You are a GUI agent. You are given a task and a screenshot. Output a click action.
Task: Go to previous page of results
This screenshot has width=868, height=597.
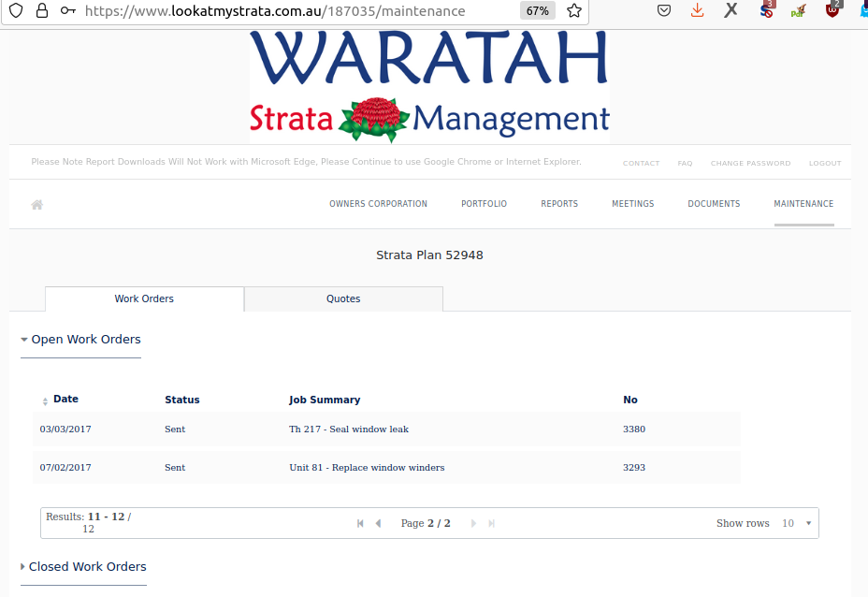tap(378, 523)
